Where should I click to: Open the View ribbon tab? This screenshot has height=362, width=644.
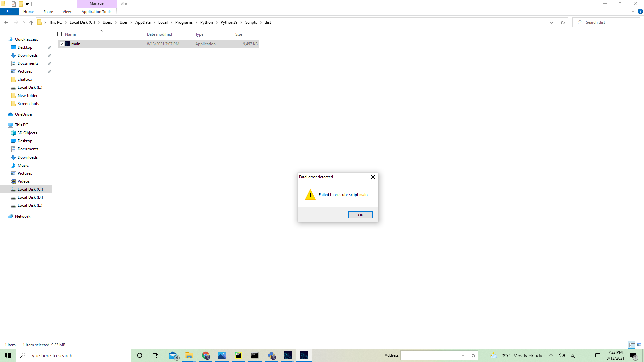(x=67, y=12)
